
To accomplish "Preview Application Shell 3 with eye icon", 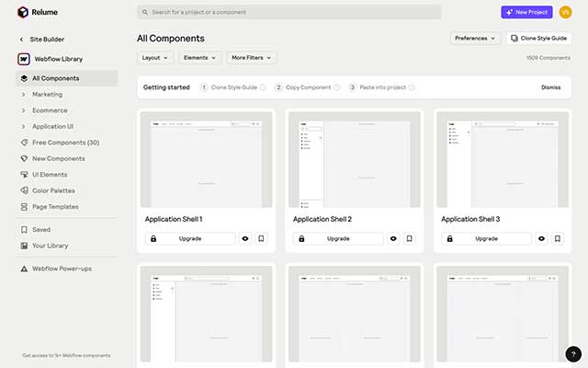I will [541, 238].
